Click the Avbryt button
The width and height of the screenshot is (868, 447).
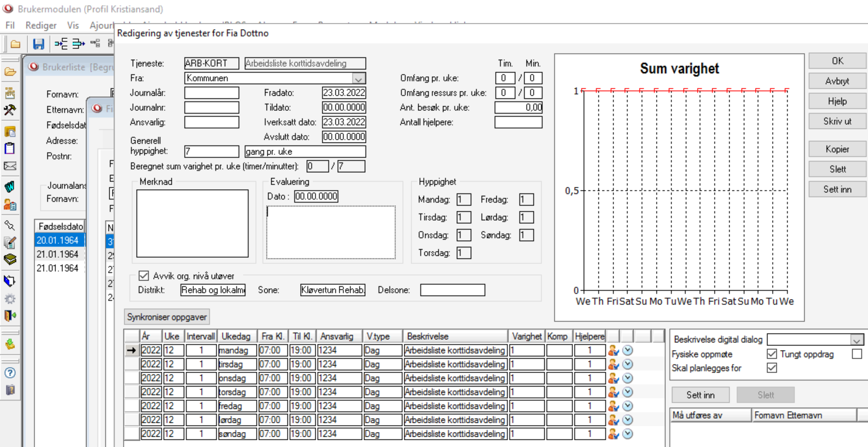pos(838,81)
